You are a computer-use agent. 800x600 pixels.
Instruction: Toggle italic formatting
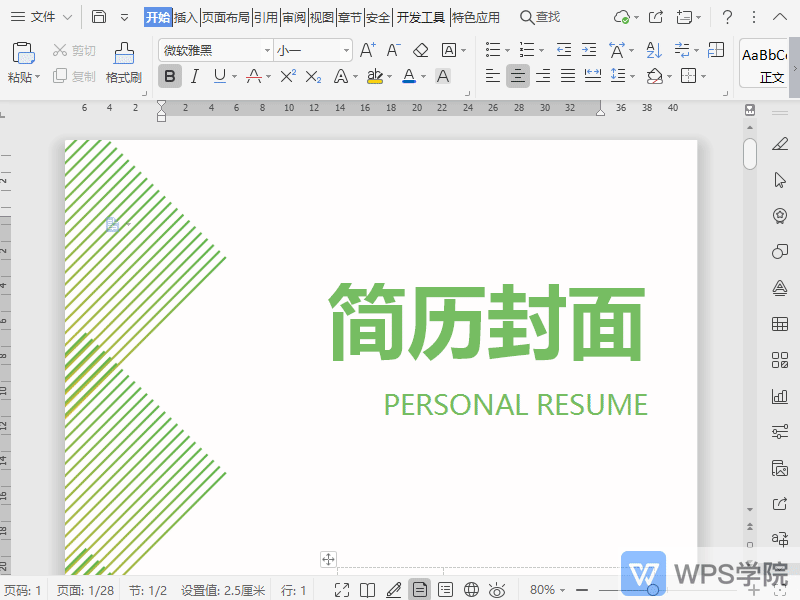pyautogui.click(x=194, y=76)
